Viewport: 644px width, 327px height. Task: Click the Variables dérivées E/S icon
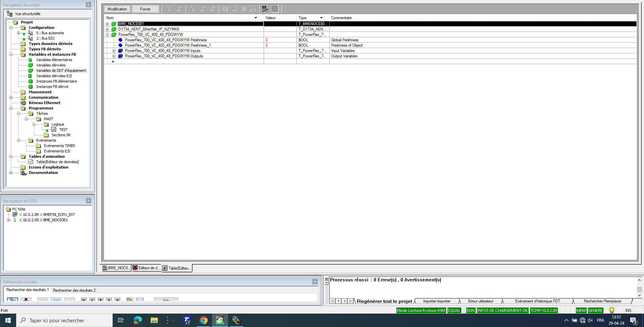pos(30,76)
